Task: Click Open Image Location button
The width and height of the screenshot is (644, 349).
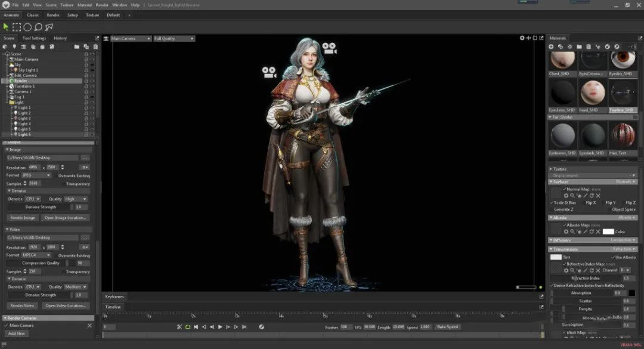Action: tap(66, 218)
